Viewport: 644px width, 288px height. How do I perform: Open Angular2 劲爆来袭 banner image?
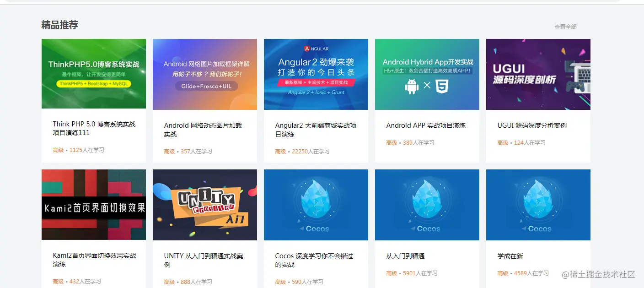coord(316,74)
